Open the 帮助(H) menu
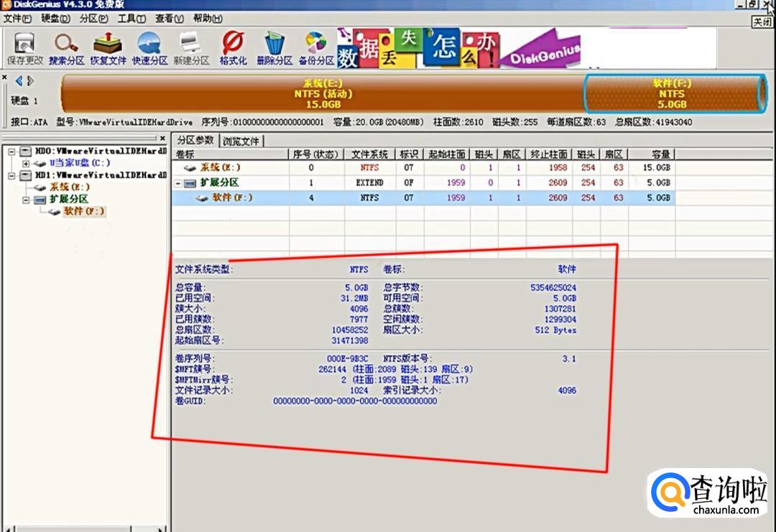 point(208,19)
